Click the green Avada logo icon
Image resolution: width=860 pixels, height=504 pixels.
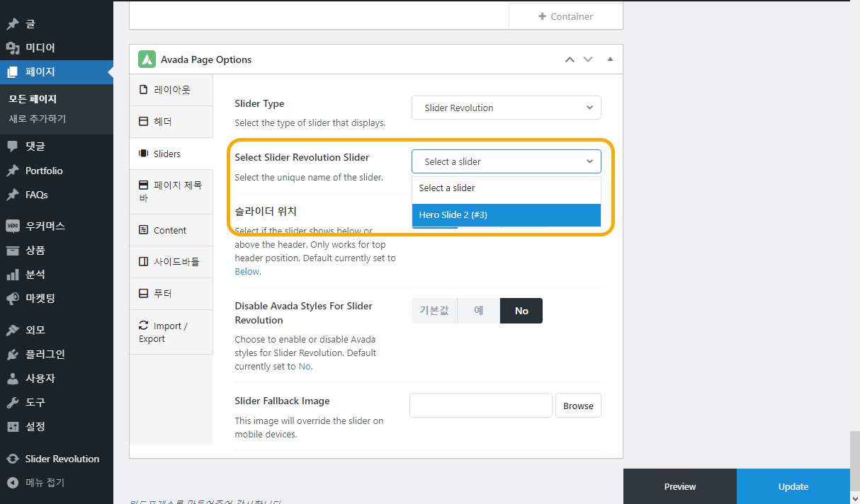[147, 59]
